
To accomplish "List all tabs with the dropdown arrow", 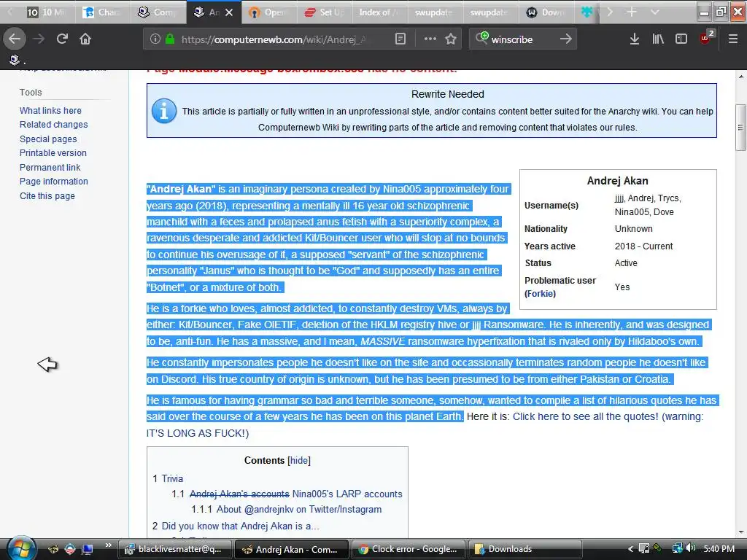I will 655,12.
